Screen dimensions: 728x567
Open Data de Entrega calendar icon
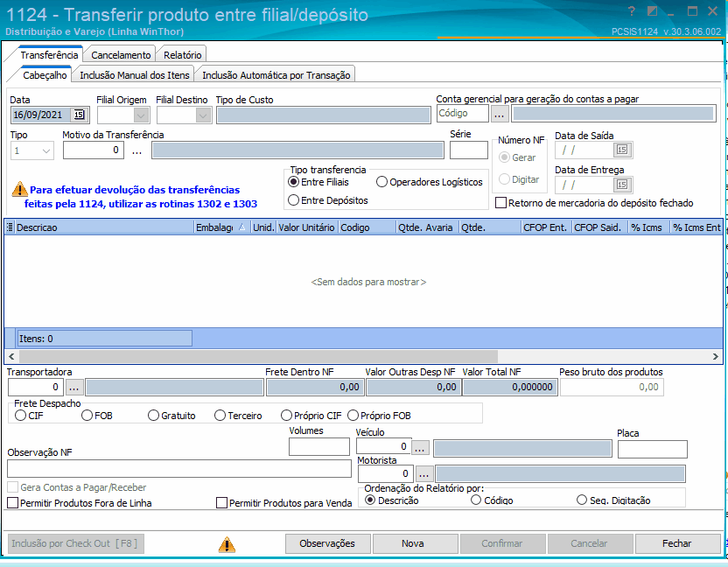[622, 185]
